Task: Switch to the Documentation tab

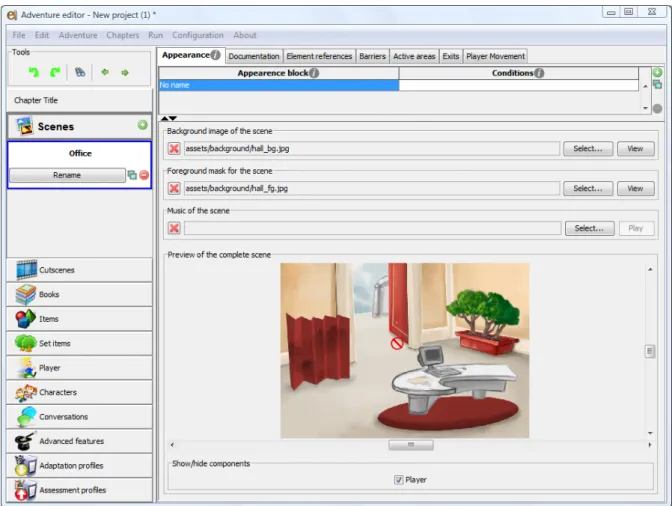Action: click(254, 56)
